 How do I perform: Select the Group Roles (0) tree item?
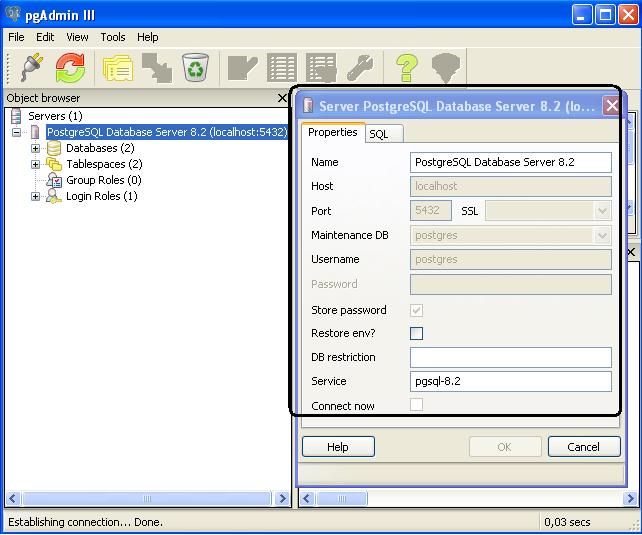point(104,180)
